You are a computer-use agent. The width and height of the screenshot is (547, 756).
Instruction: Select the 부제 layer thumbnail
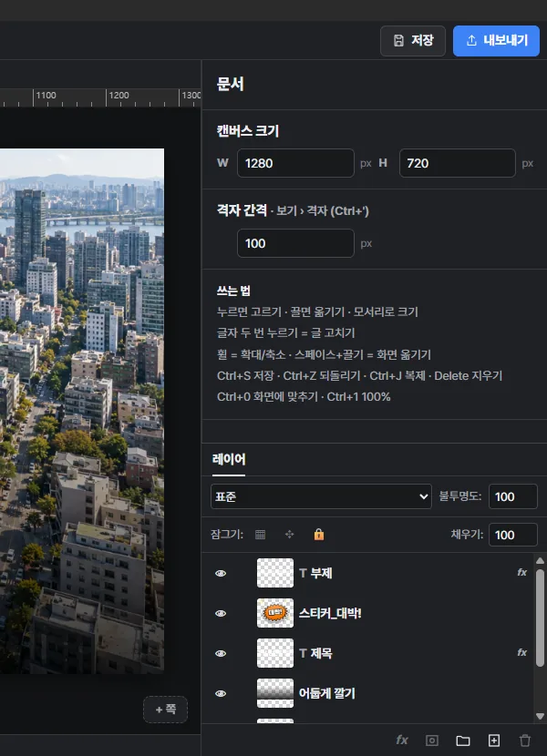[x=275, y=573]
